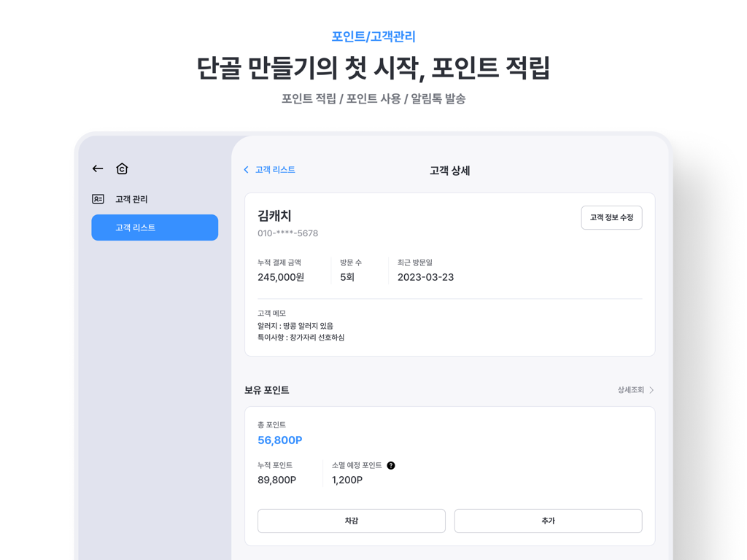Click the help icon next to 소멸 예정 포인트
The height and width of the screenshot is (560, 747).
click(391, 465)
